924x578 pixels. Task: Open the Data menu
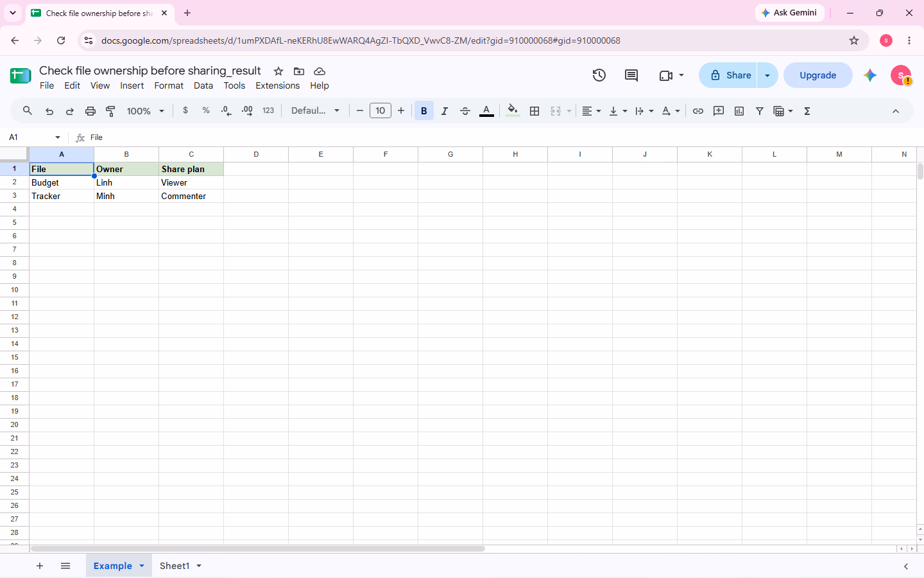[203, 85]
